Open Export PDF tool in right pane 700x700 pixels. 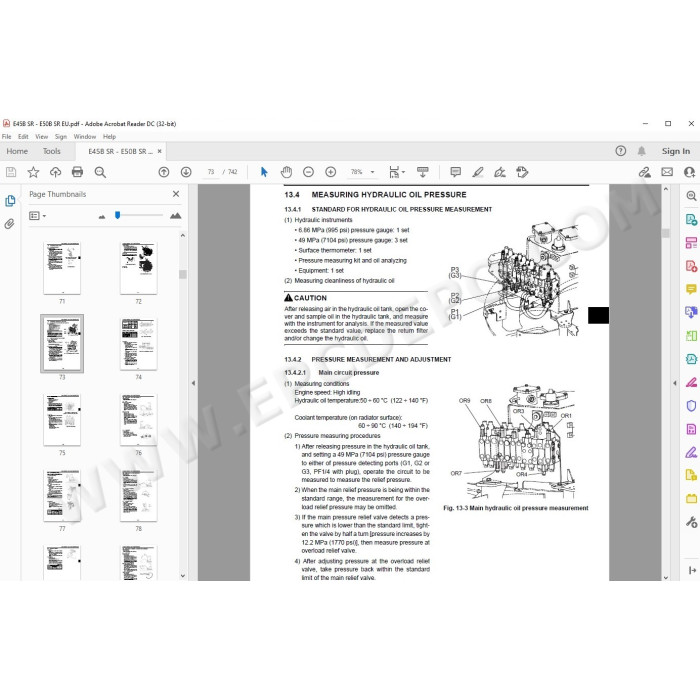pos(691,219)
